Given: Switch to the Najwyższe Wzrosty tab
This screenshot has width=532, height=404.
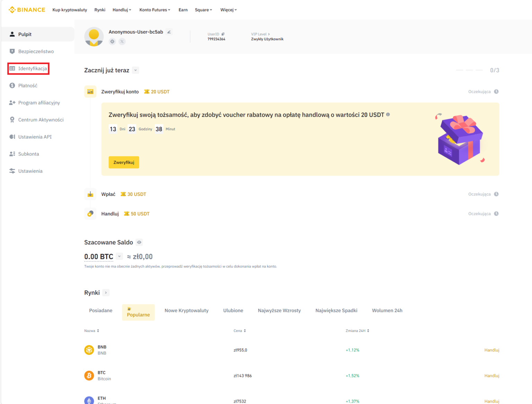Looking at the screenshot, I should 279,311.
